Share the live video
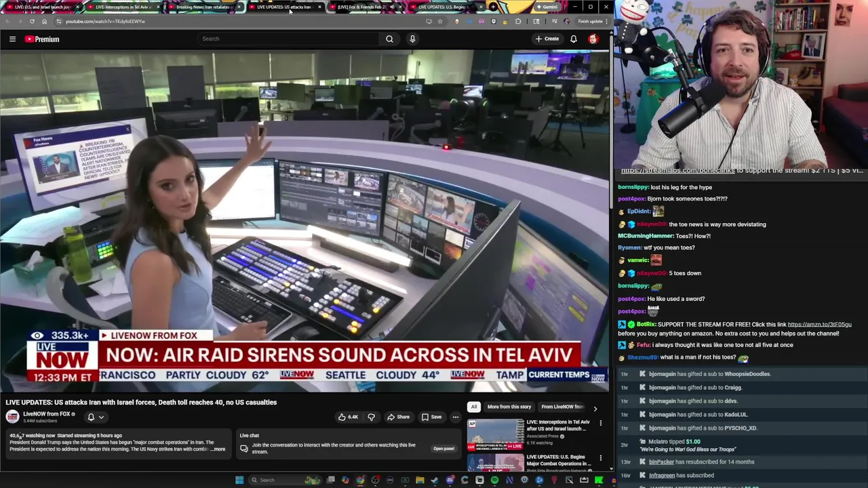This screenshot has width=868, height=488. click(399, 417)
